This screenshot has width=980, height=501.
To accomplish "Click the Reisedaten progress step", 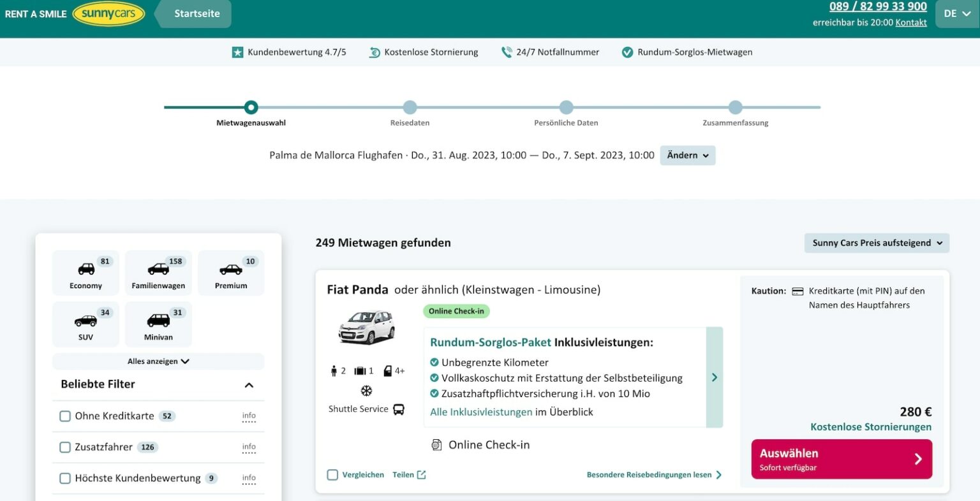I will (410, 108).
